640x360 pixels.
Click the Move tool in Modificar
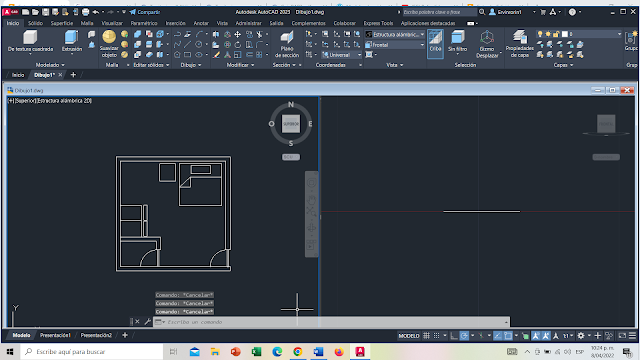(x=238, y=35)
